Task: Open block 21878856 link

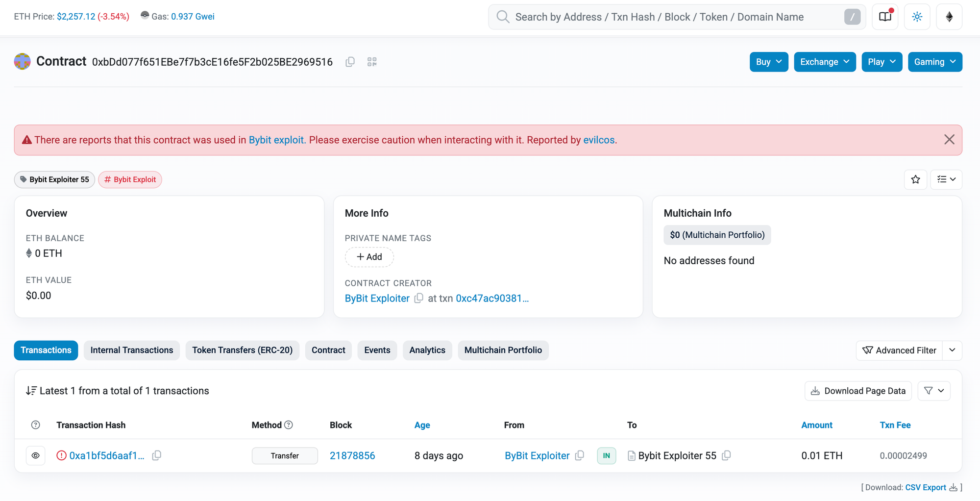Action: tap(352, 455)
